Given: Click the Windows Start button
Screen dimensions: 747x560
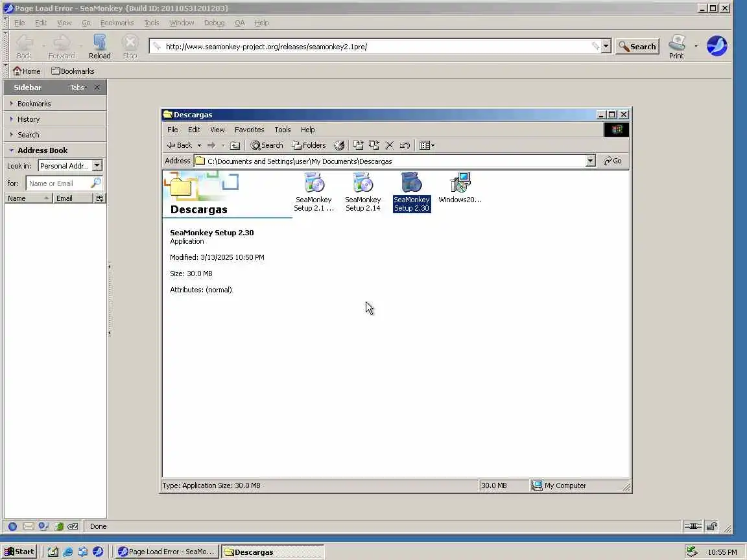Looking at the screenshot, I should [19, 552].
